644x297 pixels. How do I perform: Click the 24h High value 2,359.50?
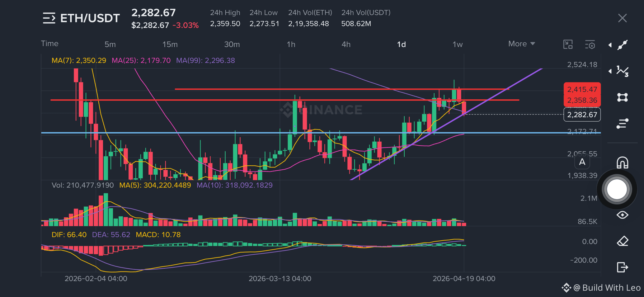click(x=225, y=24)
